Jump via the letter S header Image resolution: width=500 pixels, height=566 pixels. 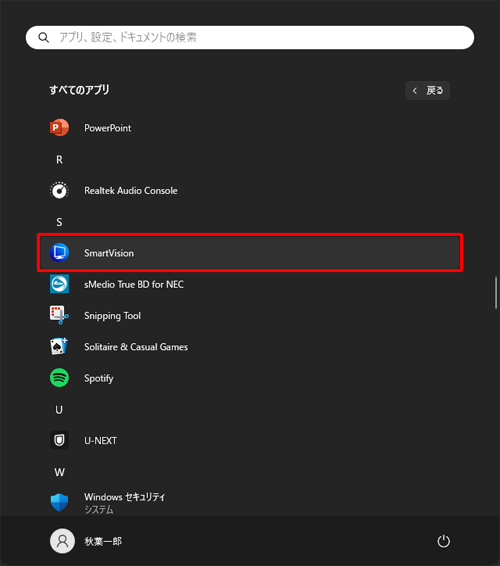pyautogui.click(x=59, y=222)
